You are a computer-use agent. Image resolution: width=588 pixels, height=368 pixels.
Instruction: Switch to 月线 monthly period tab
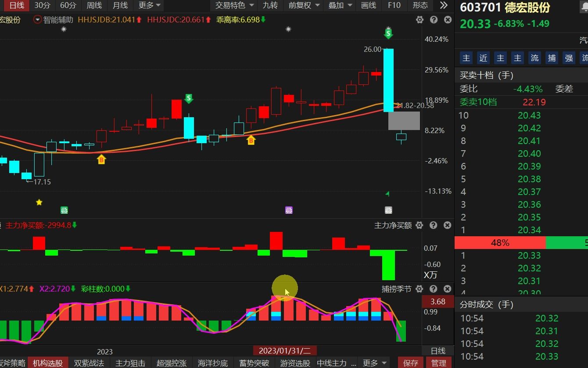click(x=120, y=5)
